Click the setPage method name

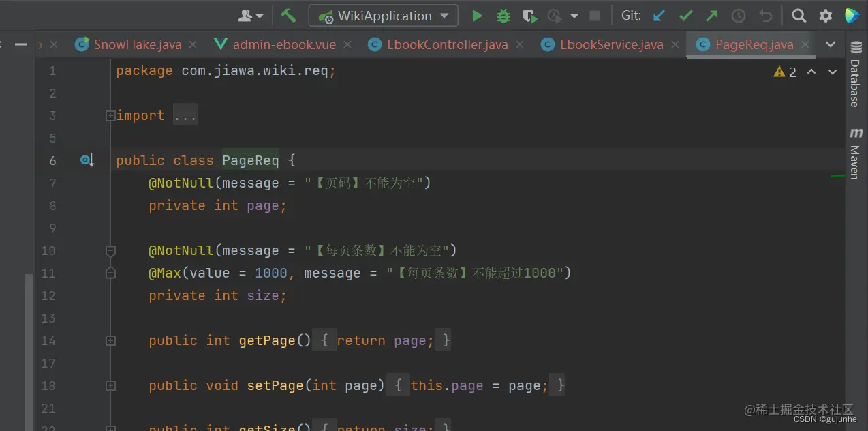point(275,385)
